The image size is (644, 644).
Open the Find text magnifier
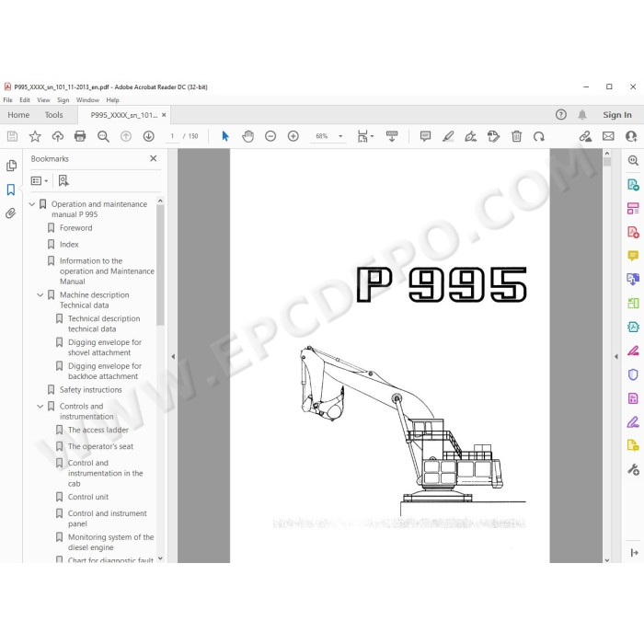(x=103, y=136)
